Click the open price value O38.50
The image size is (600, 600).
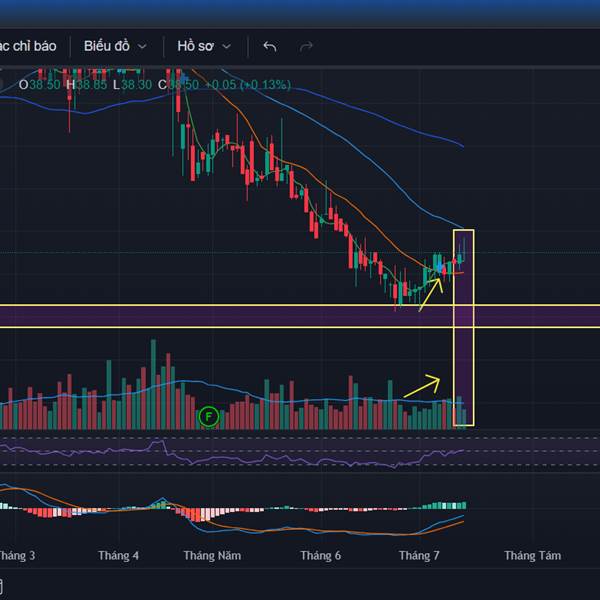(40, 85)
